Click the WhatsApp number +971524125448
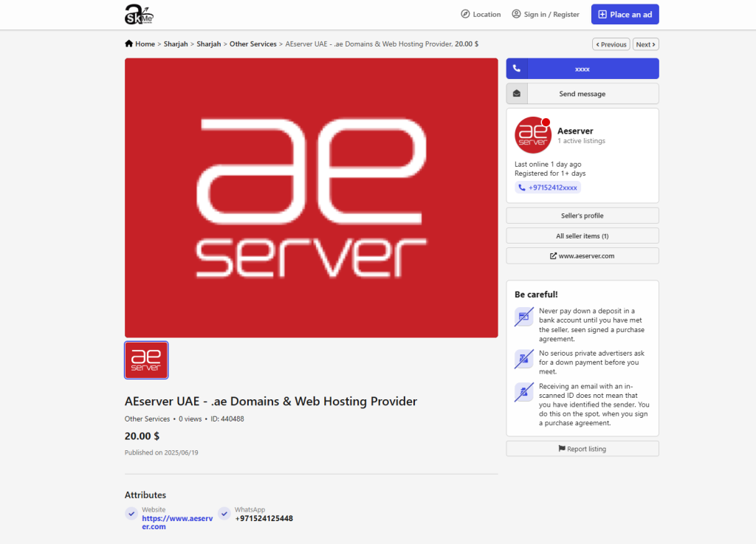The height and width of the screenshot is (544, 756). click(x=264, y=518)
